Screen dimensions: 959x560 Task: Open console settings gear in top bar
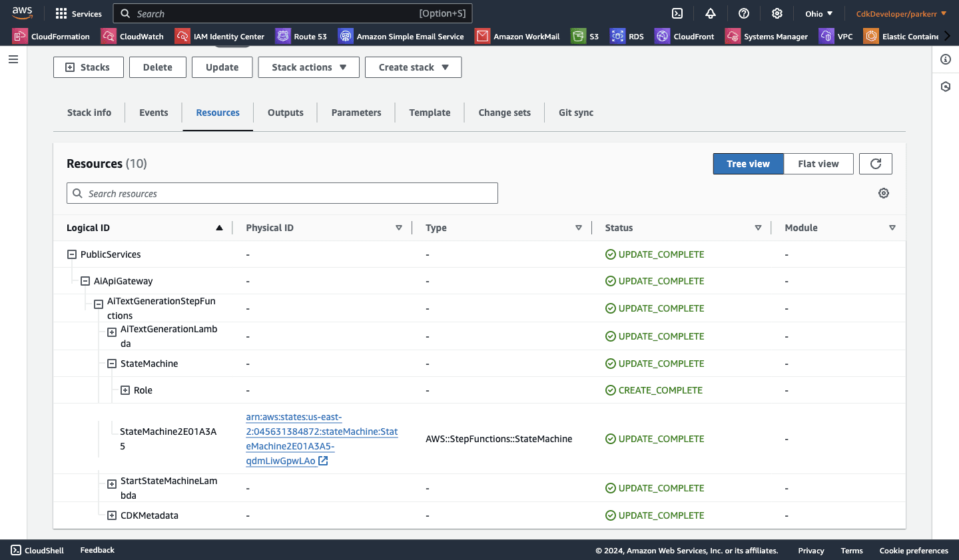click(x=777, y=13)
